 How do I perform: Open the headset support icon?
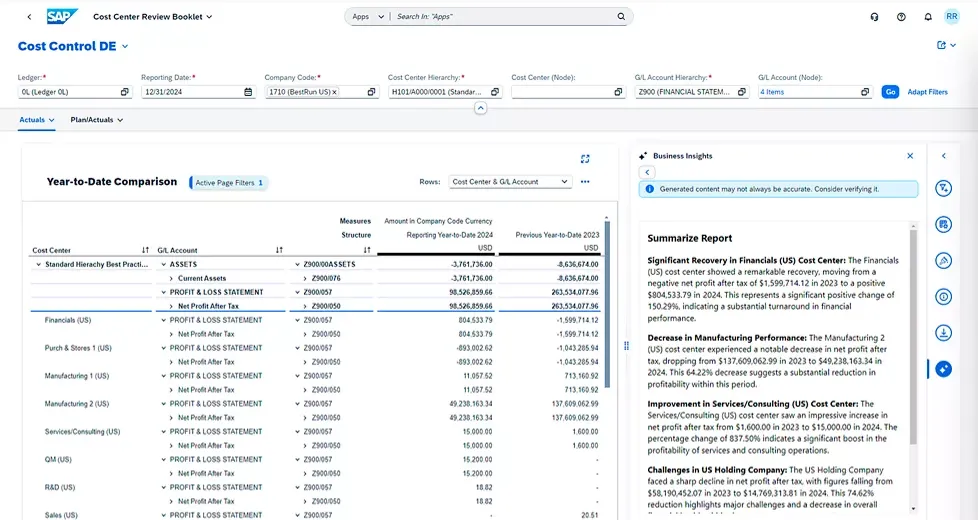[x=874, y=17]
